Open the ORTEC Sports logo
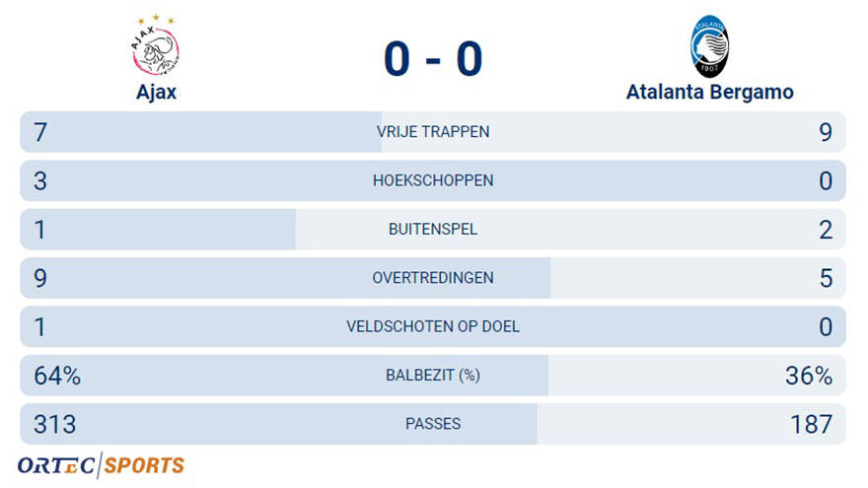Screen dimensions: 868x488 pos(101,465)
